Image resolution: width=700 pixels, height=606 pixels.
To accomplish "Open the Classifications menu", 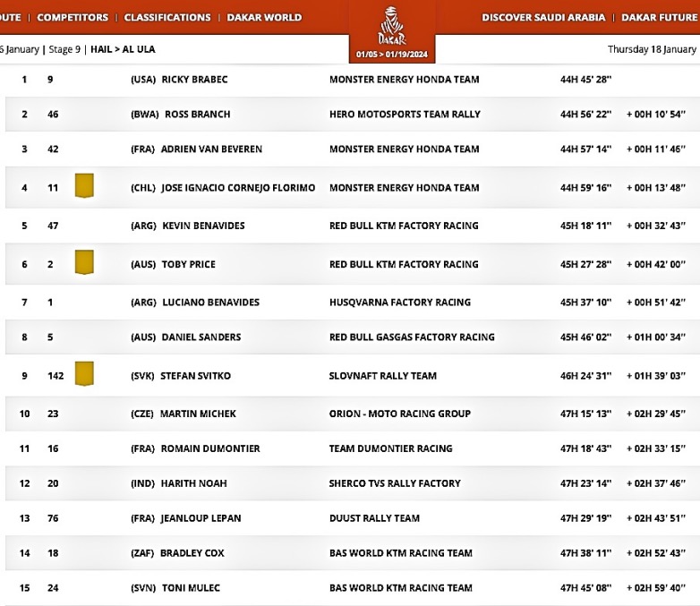I will pyautogui.click(x=167, y=17).
